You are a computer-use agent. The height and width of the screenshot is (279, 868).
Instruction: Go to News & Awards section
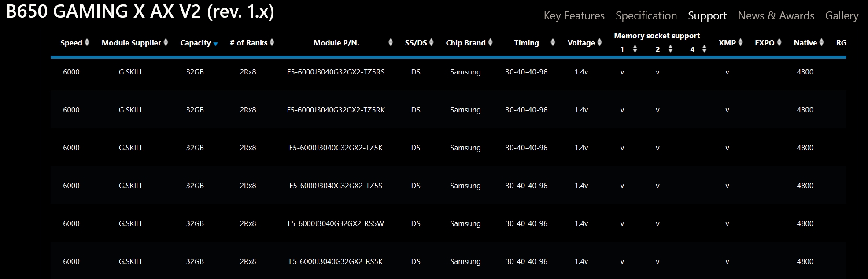(x=776, y=16)
